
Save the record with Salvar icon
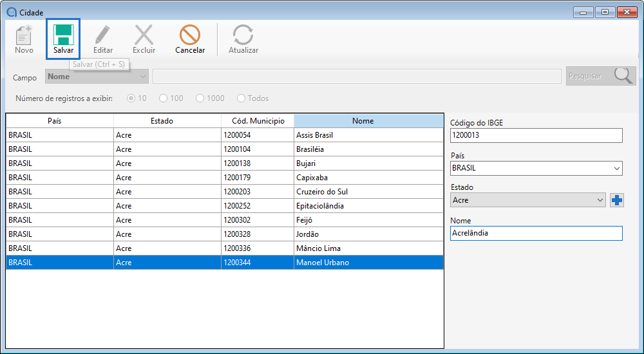[x=63, y=39]
